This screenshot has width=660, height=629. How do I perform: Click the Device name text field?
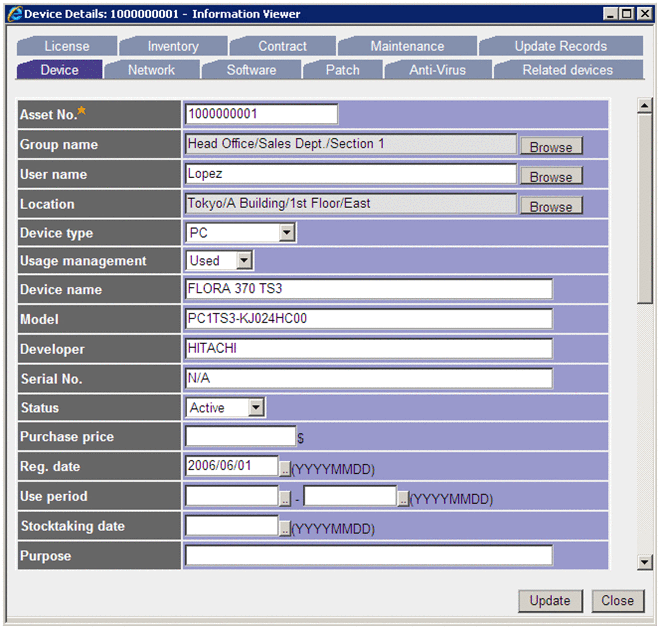click(368, 290)
